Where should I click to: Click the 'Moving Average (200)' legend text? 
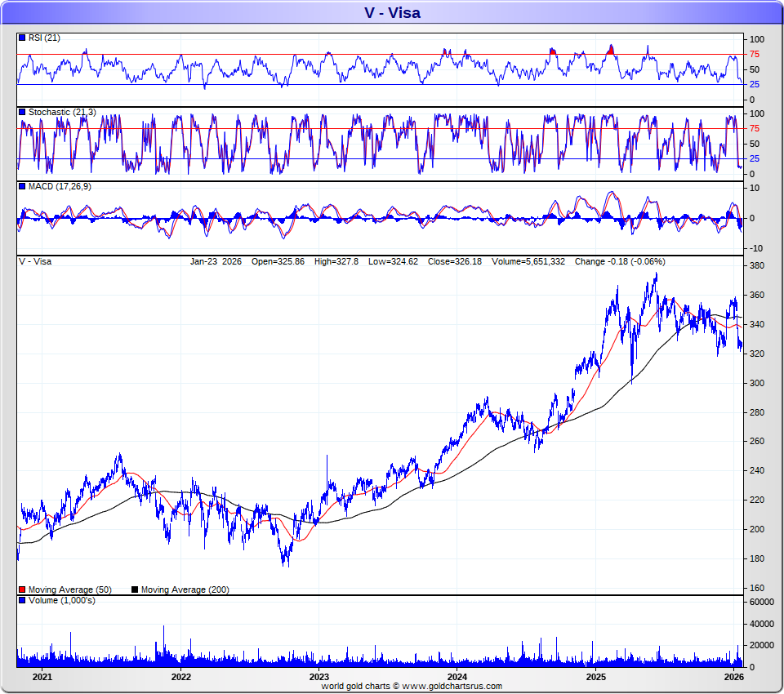pos(185,589)
